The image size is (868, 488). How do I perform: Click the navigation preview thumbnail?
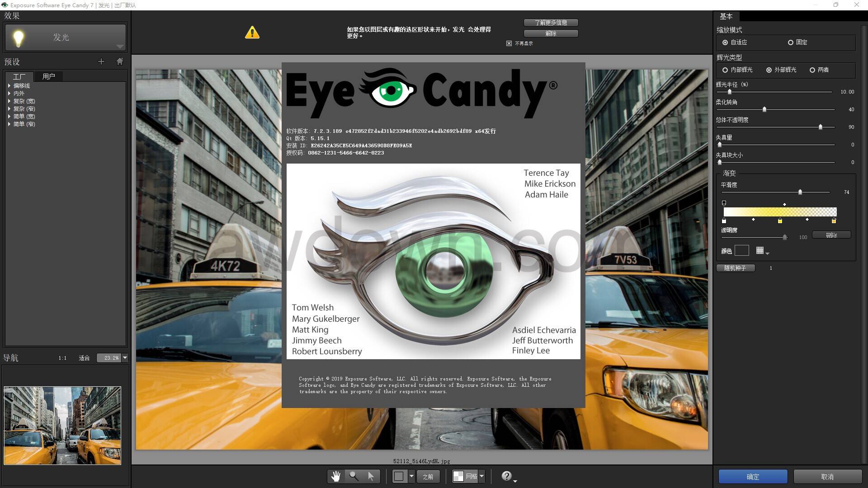tap(62, 425)
